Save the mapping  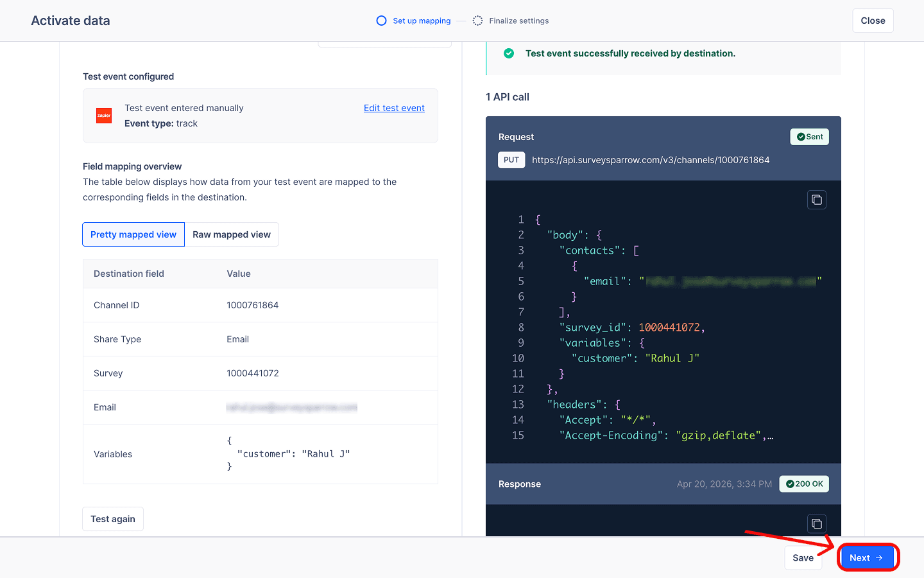803,557
